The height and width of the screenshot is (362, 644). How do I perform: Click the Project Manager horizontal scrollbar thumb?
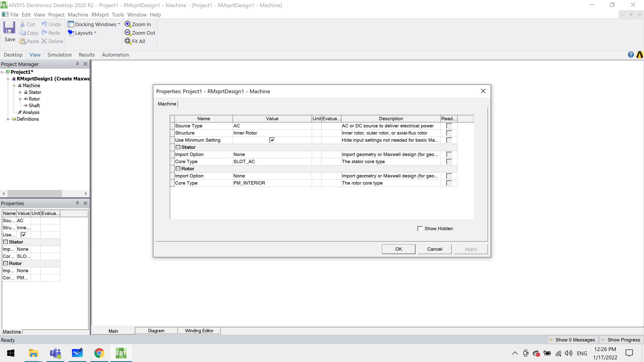coord(35,193)
